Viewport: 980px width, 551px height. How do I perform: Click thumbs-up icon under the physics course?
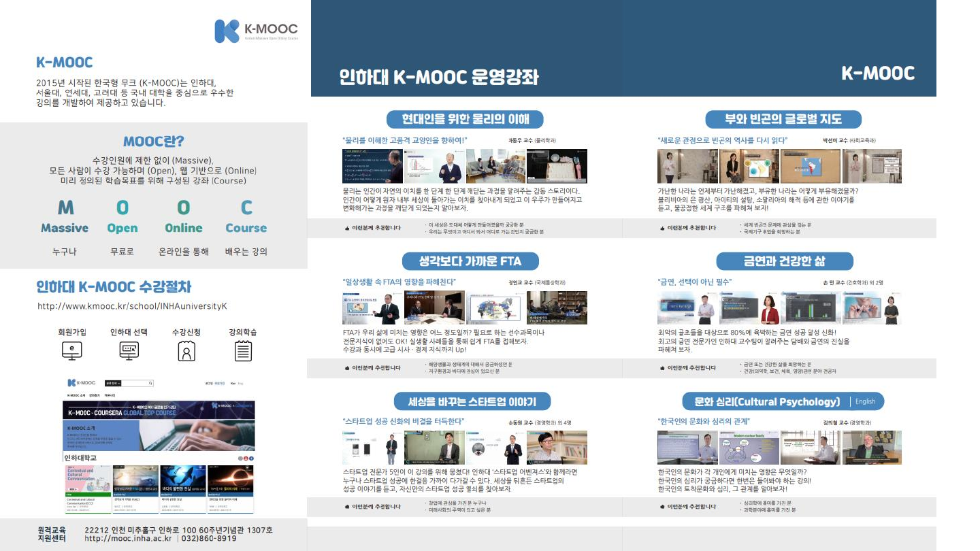pyautogui.click(x=347, y=228)
